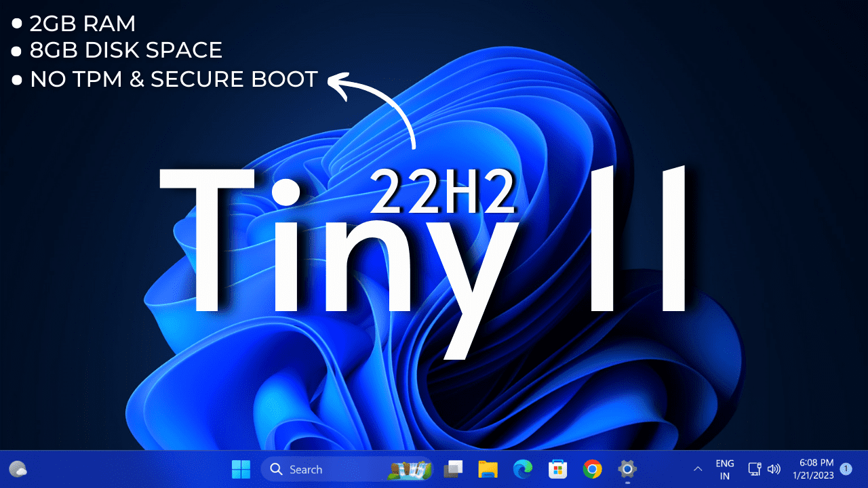Open the volume speaker icon
This screenshot has width=868, height=488.
click(x=774, y=469)
